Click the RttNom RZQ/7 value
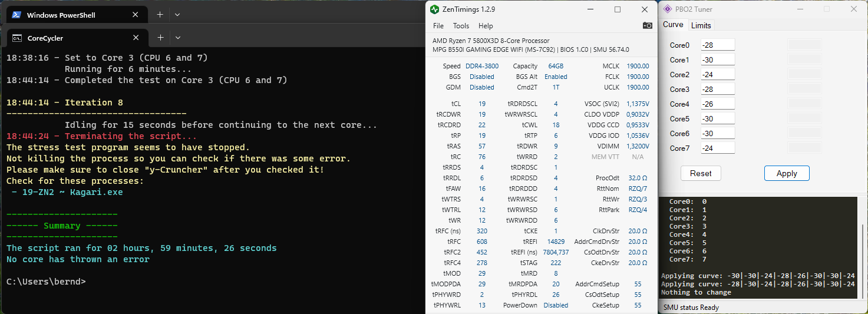The image size is (868, 314). 638,189
